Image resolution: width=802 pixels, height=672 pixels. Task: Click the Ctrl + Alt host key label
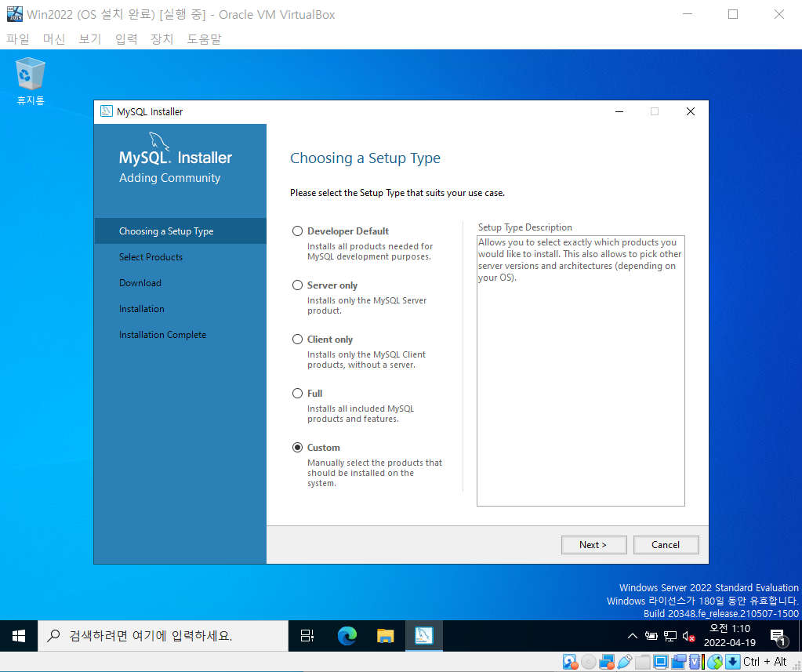[x=764, y=662]
